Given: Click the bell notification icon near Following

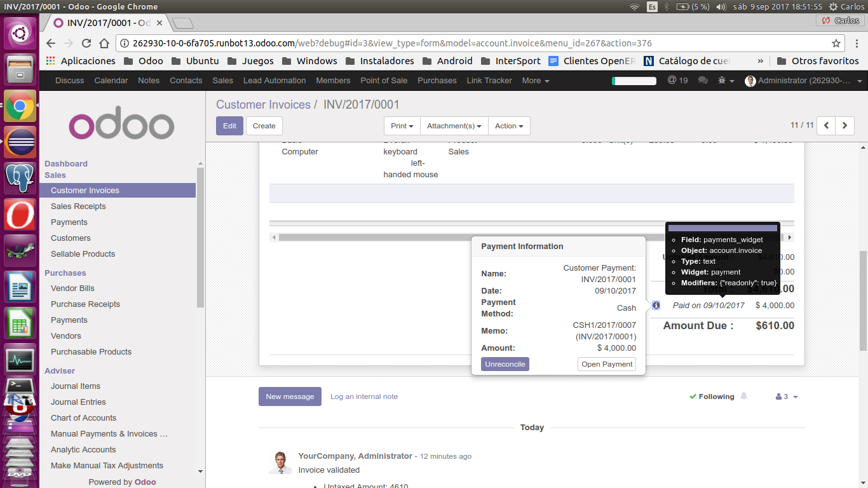Looking at the screenshot, I should point(743,396).
